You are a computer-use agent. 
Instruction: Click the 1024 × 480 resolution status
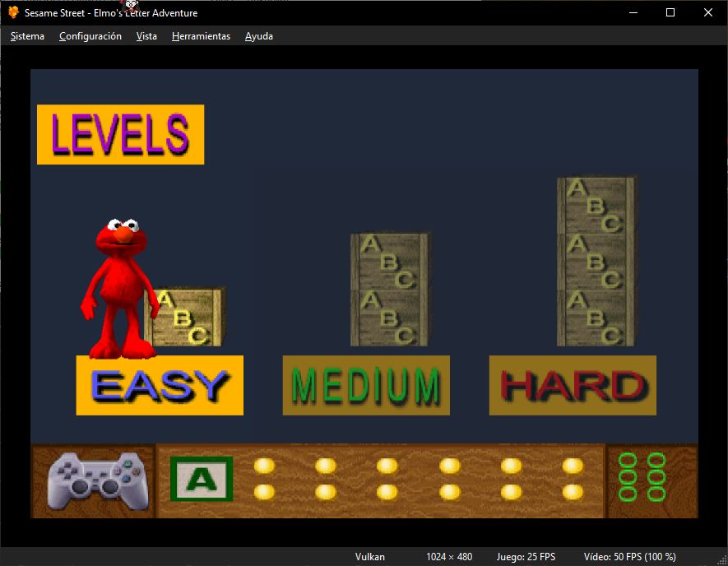(x=449, y=557)
